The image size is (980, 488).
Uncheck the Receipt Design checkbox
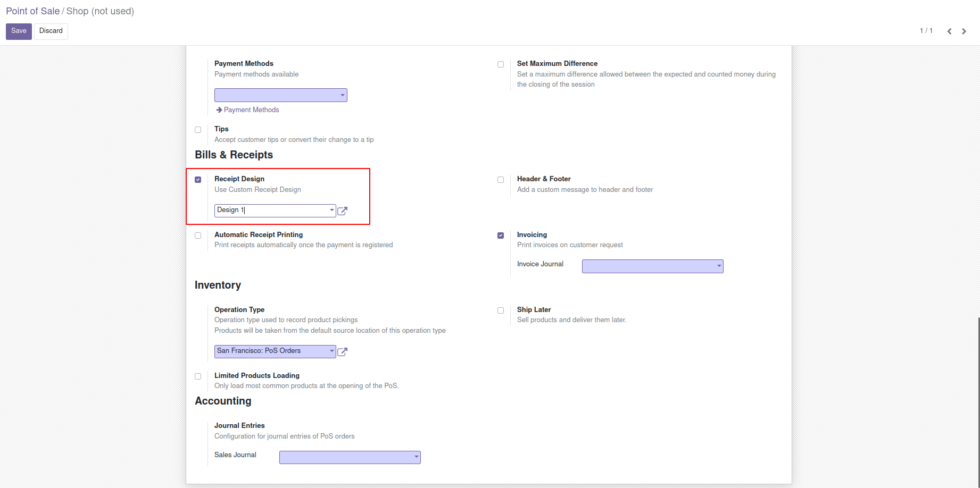[198, 180]
